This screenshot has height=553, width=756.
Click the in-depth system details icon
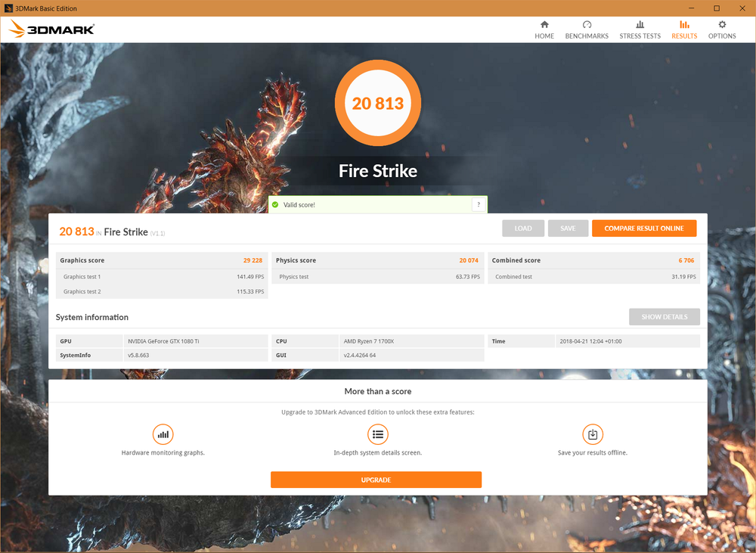(378, 434)
